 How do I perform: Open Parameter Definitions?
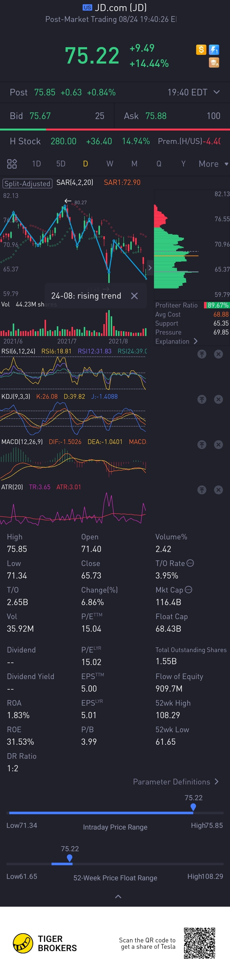pos(176,782)
